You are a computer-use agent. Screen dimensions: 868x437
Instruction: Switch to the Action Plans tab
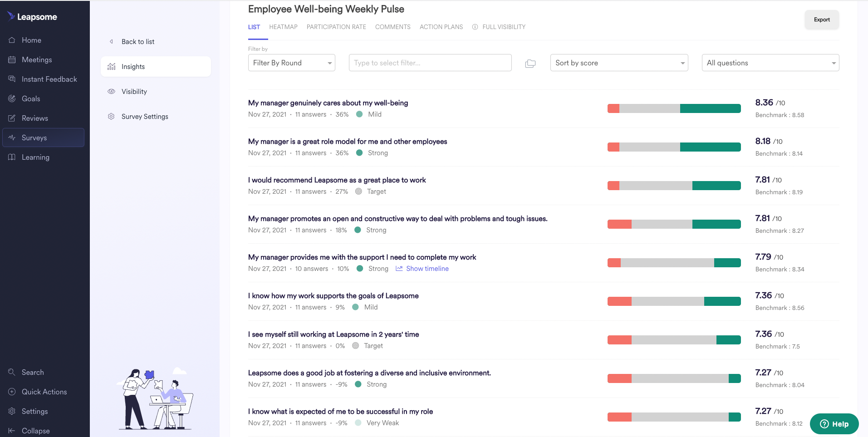441,27
